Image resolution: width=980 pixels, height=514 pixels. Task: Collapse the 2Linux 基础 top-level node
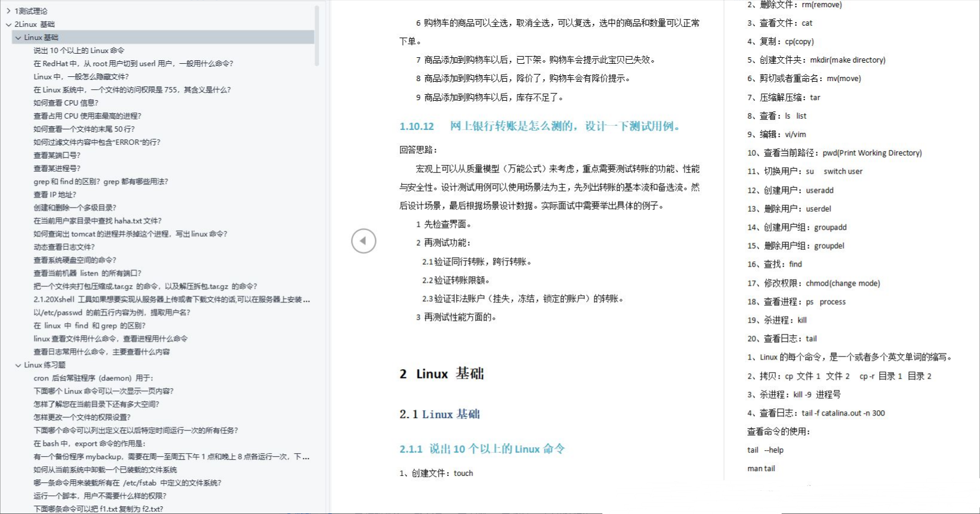point(8,24)
